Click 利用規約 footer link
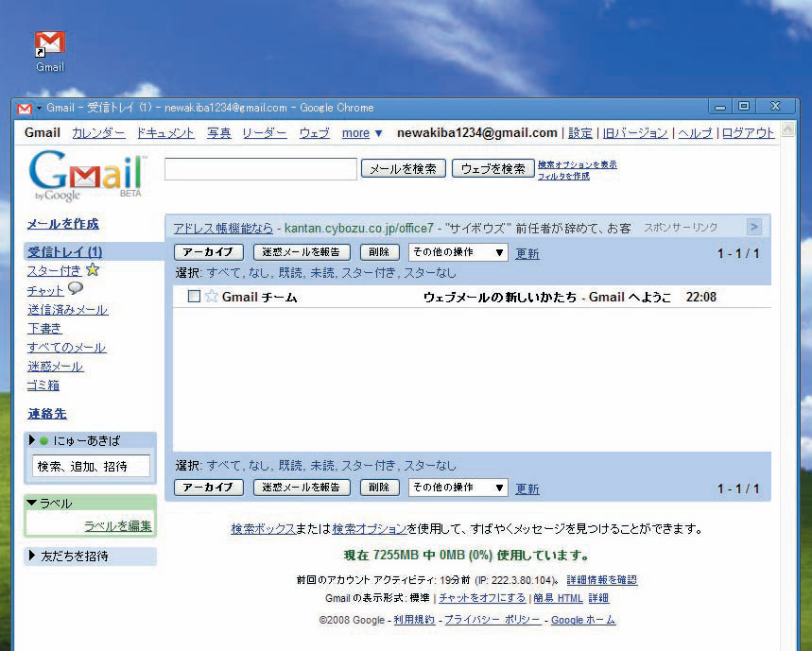812x651 pixels. [414, 620]
